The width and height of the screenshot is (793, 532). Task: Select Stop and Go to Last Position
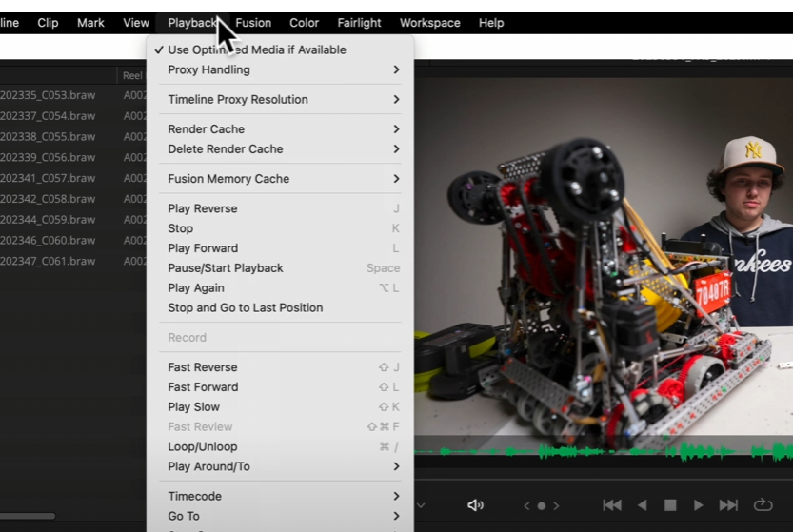(x=280, y=308)
